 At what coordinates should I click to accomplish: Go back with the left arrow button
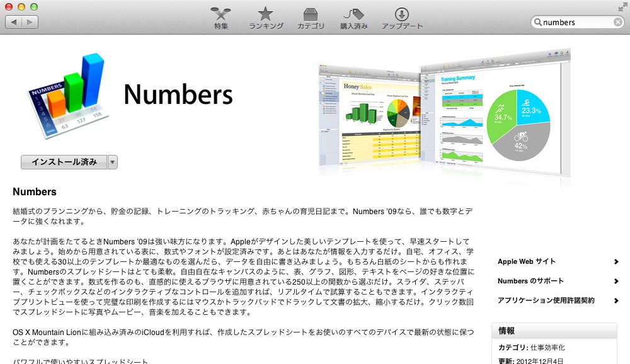[x=14, y=22]
